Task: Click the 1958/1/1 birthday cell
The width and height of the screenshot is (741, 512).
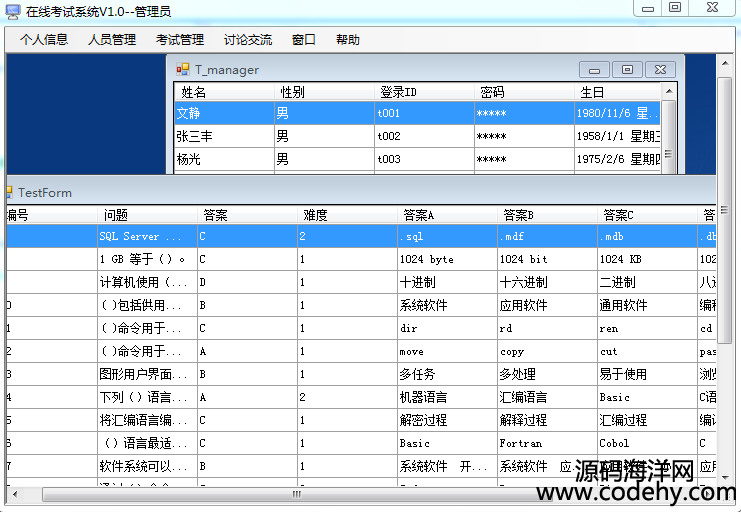Action: (x=618, y=137)
